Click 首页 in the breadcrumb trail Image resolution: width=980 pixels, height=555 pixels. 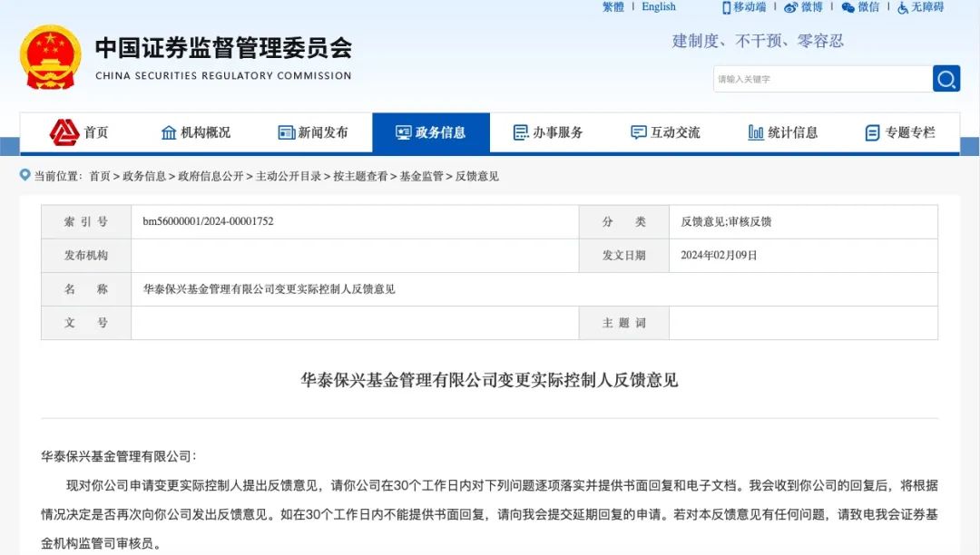click(x=100, y=176)
